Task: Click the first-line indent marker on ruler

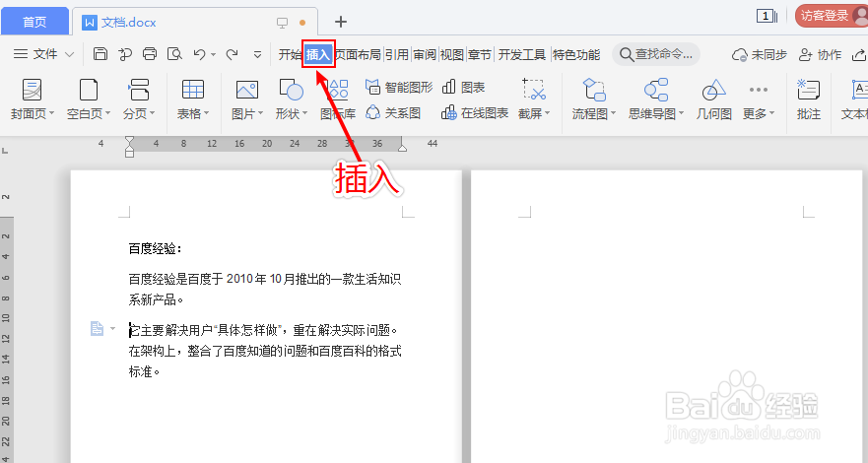Action: point(129,140)
